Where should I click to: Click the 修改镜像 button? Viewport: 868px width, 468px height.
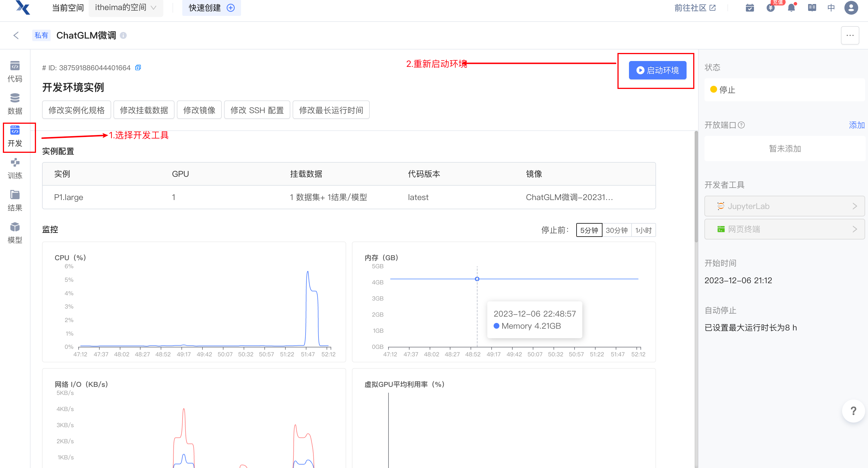(x=199, y=110)
